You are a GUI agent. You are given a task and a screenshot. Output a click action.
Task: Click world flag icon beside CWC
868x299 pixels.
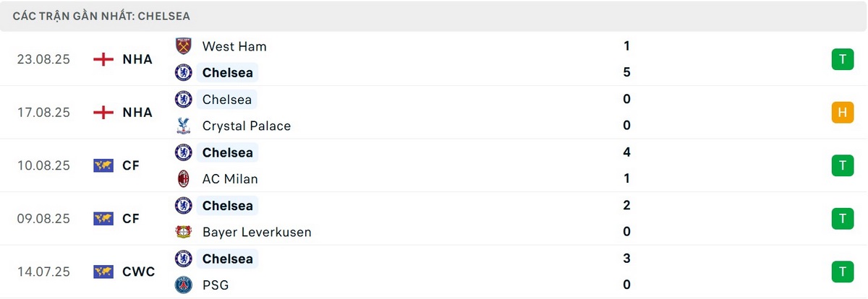(x=104, y=272)
